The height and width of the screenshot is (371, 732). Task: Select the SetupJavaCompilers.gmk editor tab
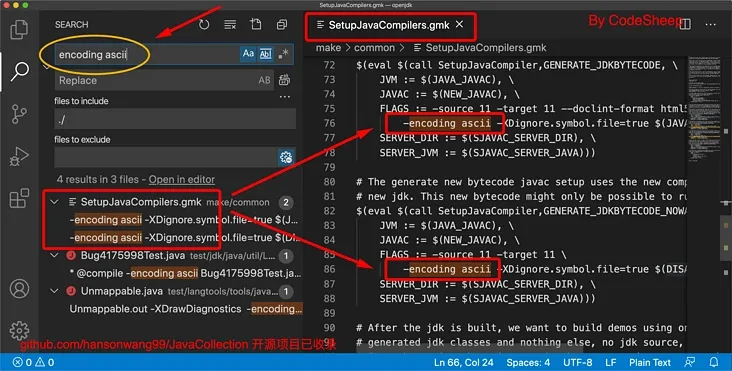pos(389,25)
